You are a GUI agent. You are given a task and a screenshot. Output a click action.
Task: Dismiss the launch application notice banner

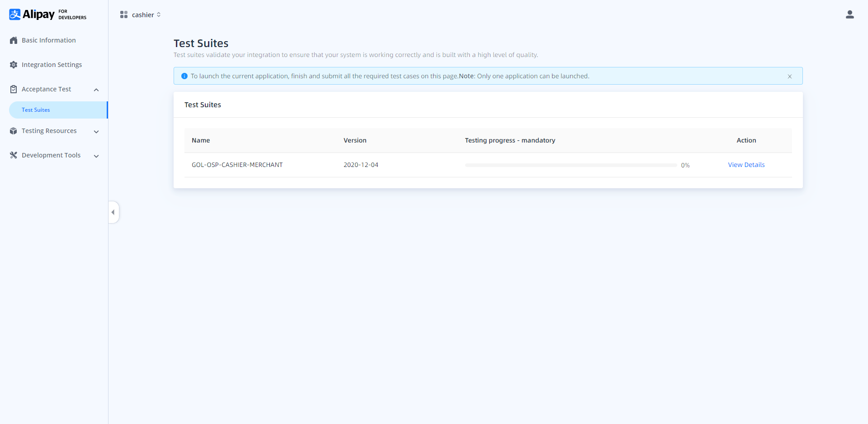(x=789, y=76)
